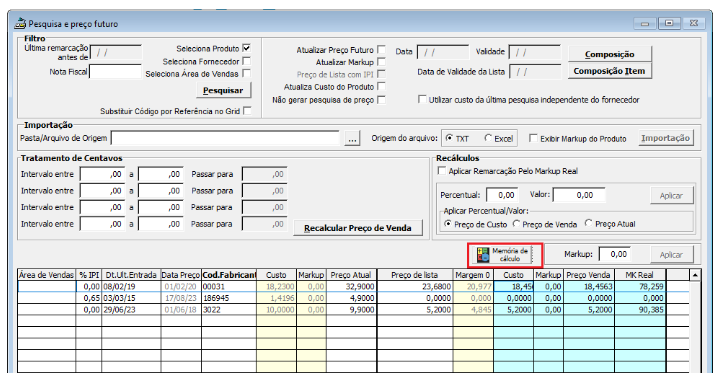Tick the Atualizar Markup checkbox
The height and width of the screenshot is (388, 721).
pos(381,62)
